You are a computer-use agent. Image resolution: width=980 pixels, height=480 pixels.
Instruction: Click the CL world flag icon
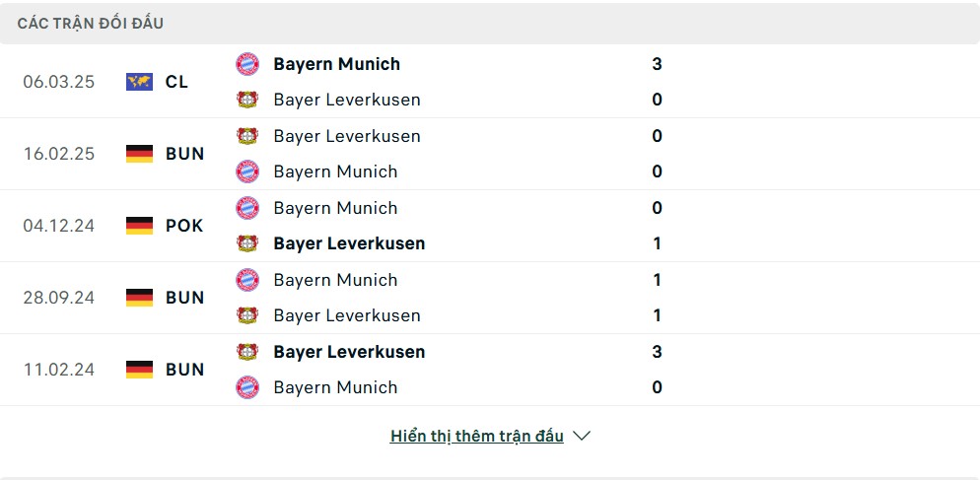click(139, 82)
